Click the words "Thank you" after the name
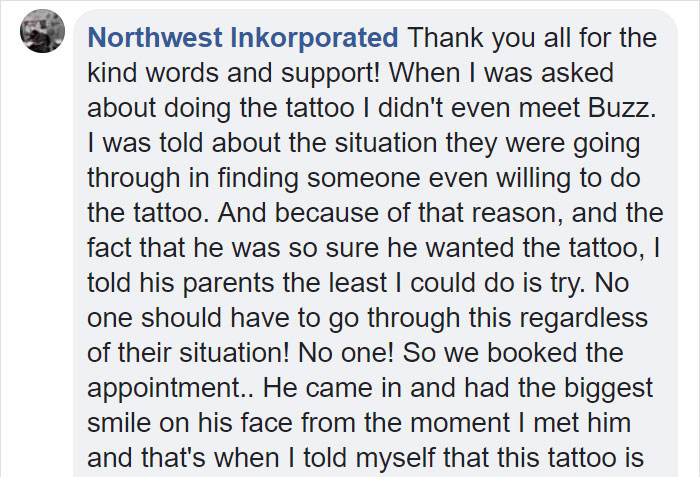700x477 pixels. coord(461,39)
